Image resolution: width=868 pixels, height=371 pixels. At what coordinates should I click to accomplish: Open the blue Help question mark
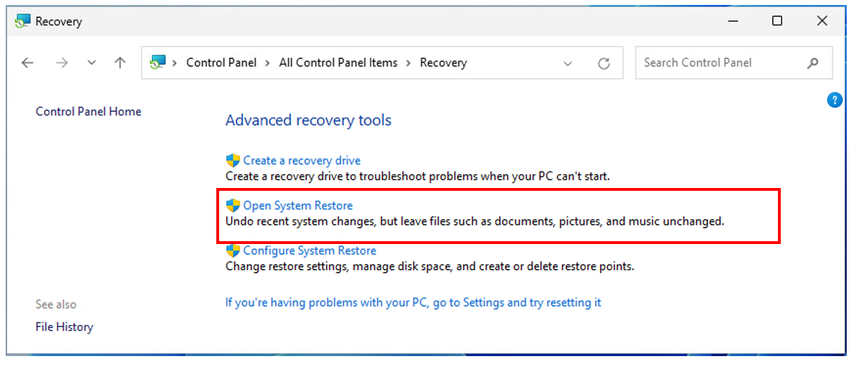(x=835, y=100)
